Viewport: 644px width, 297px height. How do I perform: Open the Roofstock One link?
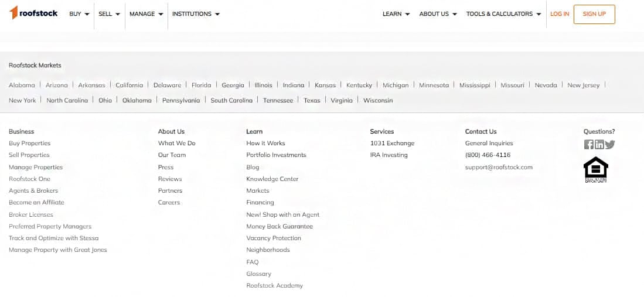29,179
